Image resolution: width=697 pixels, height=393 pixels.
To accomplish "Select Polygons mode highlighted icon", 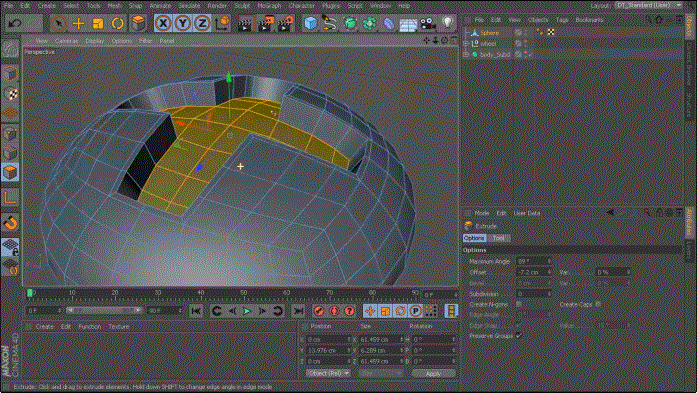I will click(x=10, y=172).
